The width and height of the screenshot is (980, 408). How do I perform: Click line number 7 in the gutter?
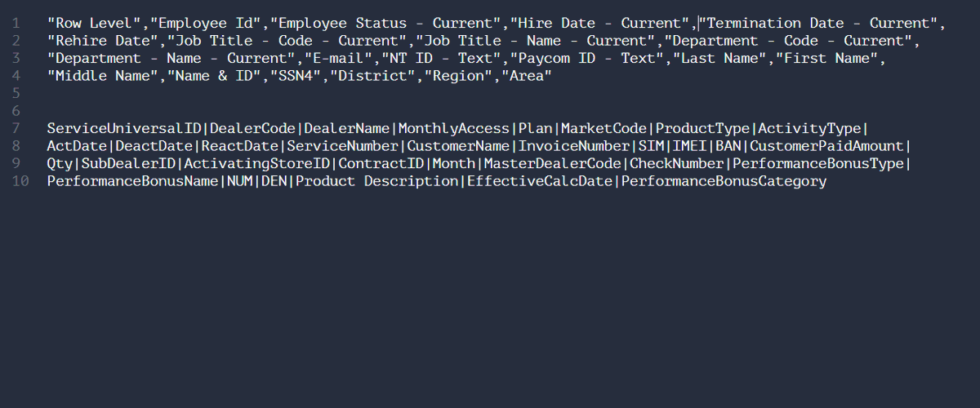point(16,129)
